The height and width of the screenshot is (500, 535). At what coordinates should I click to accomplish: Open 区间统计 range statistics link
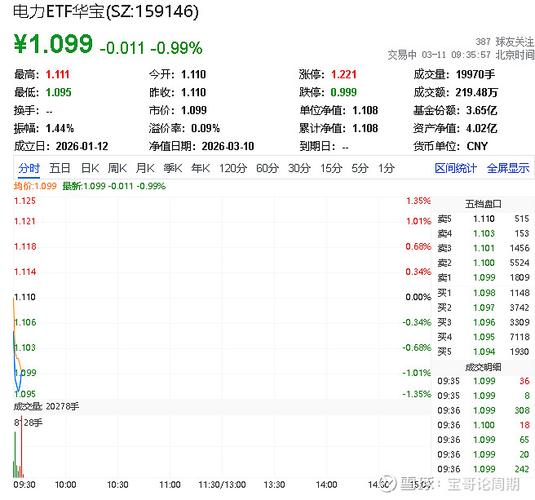click(456, 168)
